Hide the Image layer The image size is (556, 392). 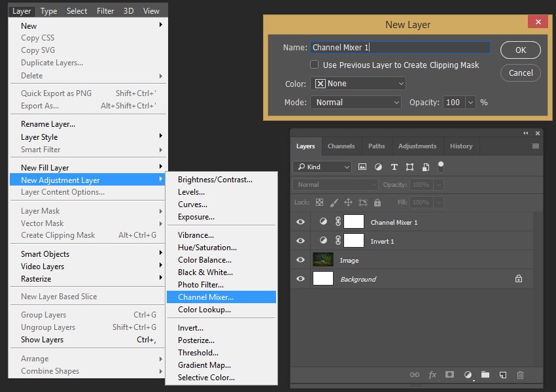coord(300,259)
